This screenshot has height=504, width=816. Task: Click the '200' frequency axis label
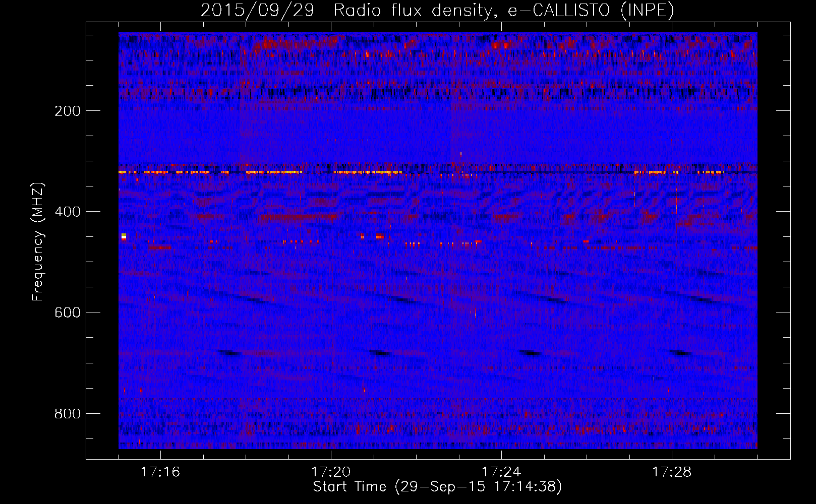(67, 110)
